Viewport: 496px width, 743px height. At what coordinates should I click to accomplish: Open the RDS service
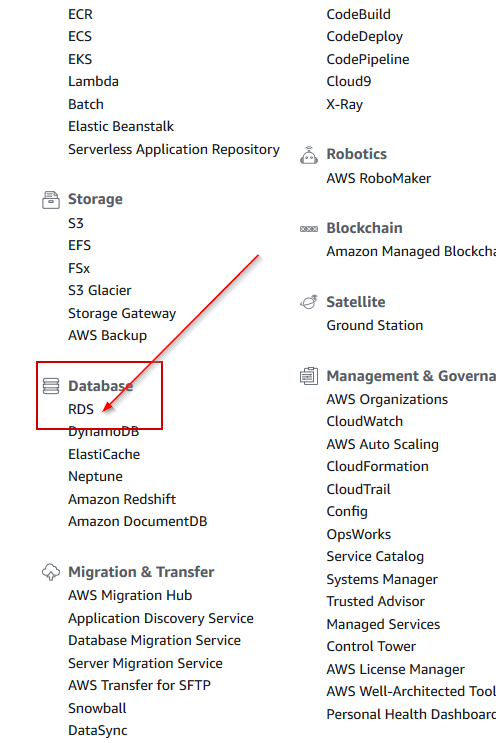(81, 409)
